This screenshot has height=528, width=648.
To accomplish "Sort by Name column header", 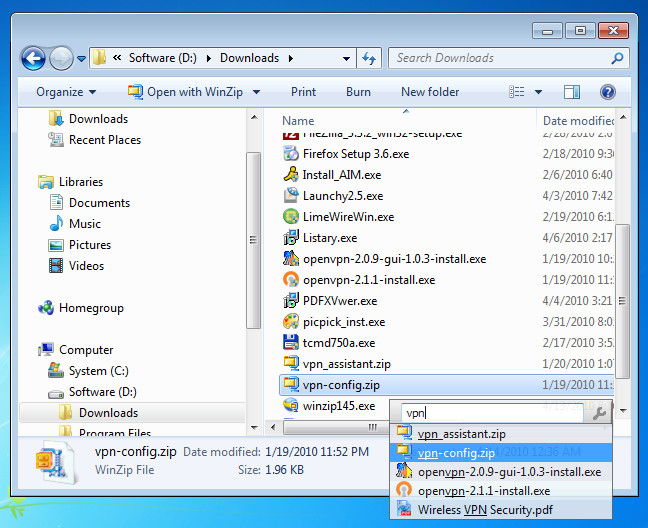I will tap(298, 121).
